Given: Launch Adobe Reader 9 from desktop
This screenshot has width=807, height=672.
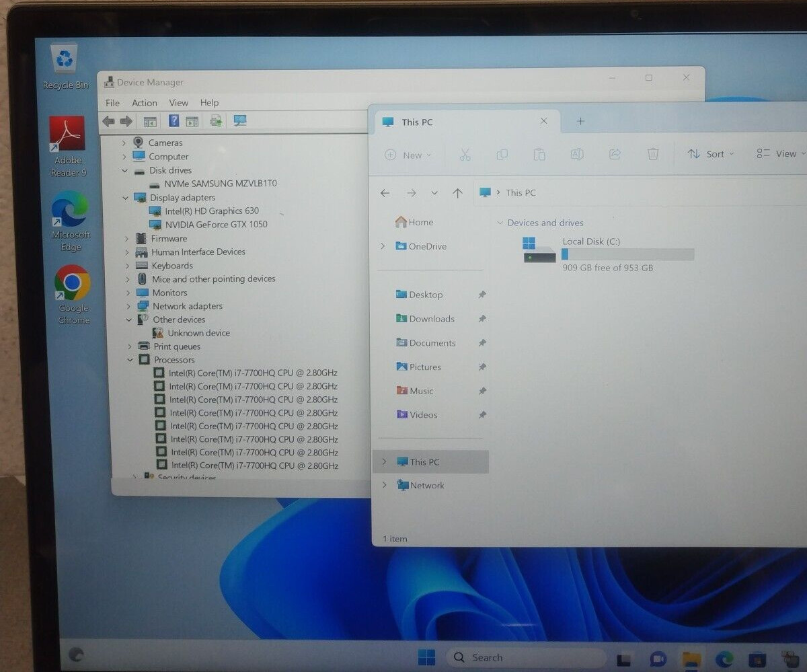Looking at the screenshot, I should pos(68,147).
